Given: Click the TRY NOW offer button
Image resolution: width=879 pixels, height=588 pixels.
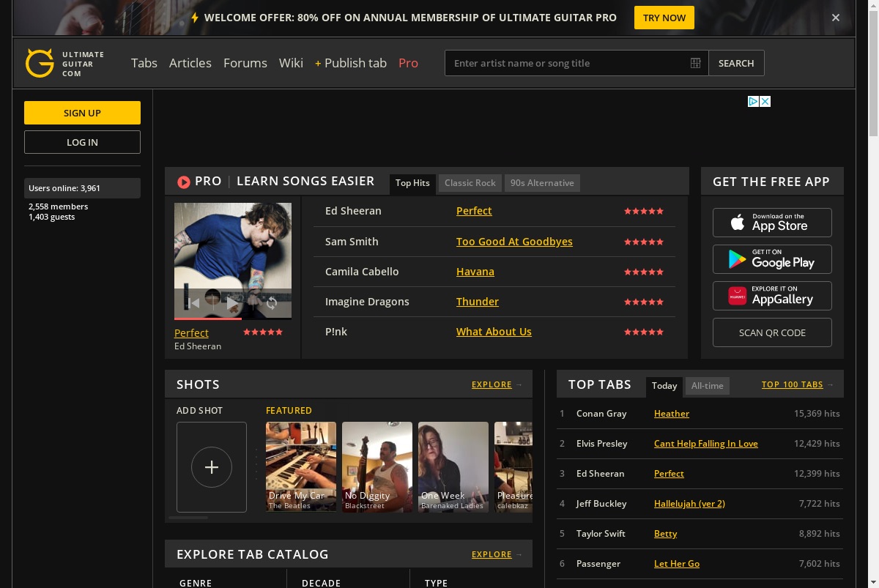Looking at the screenshot, I should click(664, 18).
